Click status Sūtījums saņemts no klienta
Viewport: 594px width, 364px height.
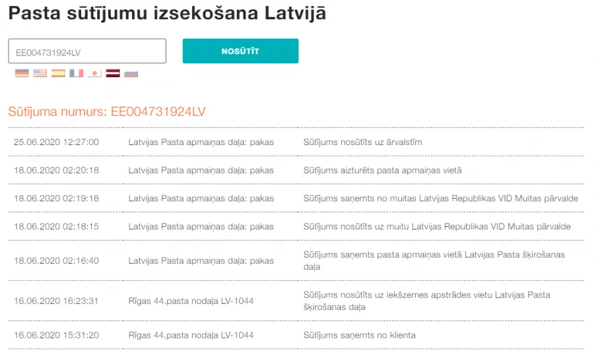(359, 335)
